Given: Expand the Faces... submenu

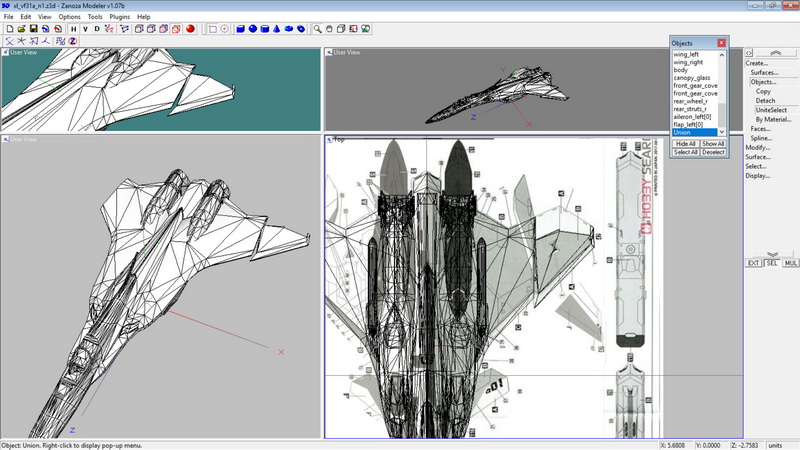Looking at the screenshot, I should 761,128.
